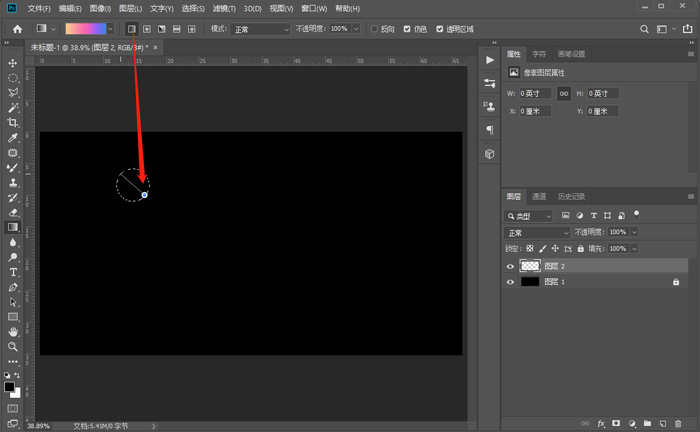Select the Horizontal Type tool
Screen dimensions: 700x432
tap(13, 272)
